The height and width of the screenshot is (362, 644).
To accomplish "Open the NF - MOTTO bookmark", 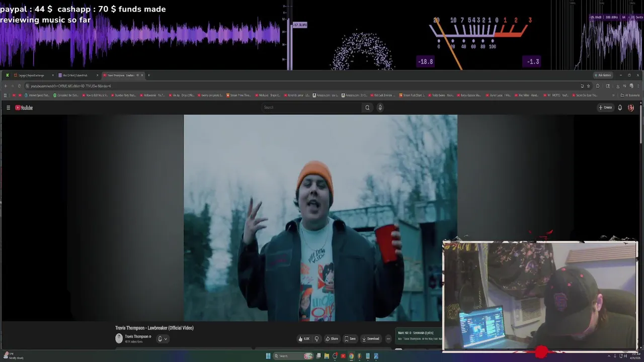I will (556, 95).
